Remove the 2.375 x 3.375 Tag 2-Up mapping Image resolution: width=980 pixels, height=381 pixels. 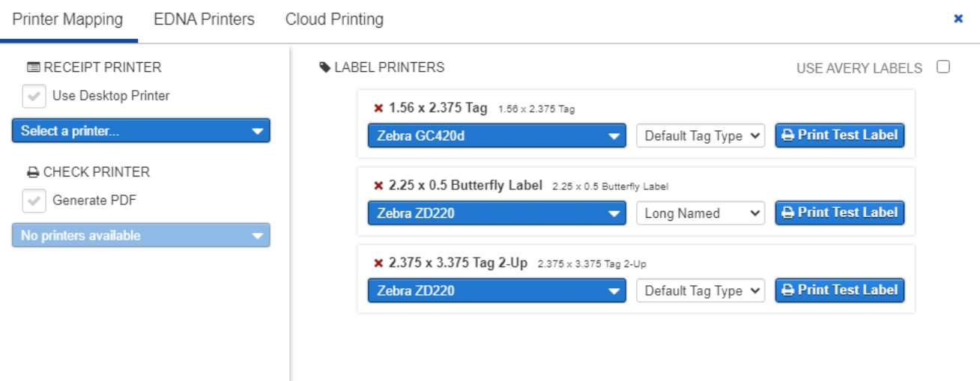(378, 263)
